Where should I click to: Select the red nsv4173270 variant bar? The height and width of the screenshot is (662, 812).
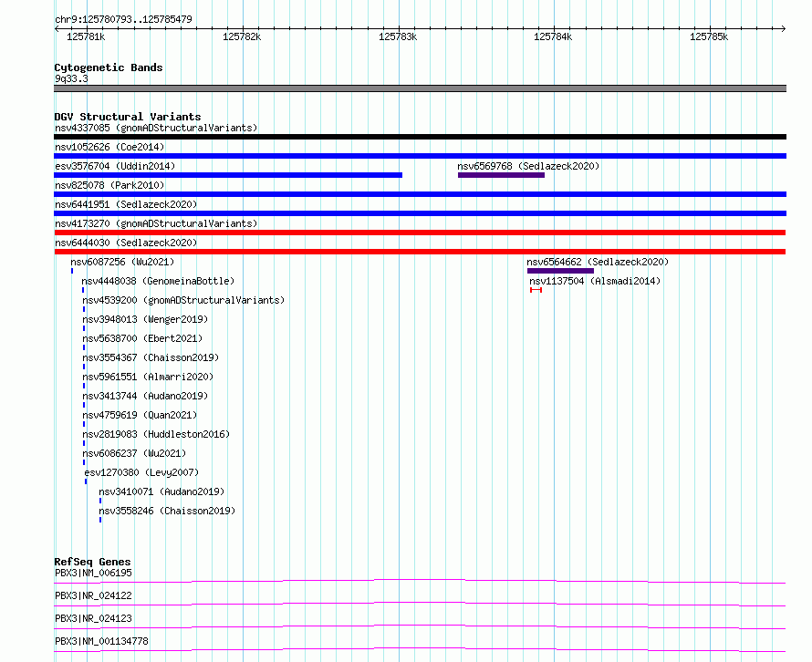pos(420,233)
